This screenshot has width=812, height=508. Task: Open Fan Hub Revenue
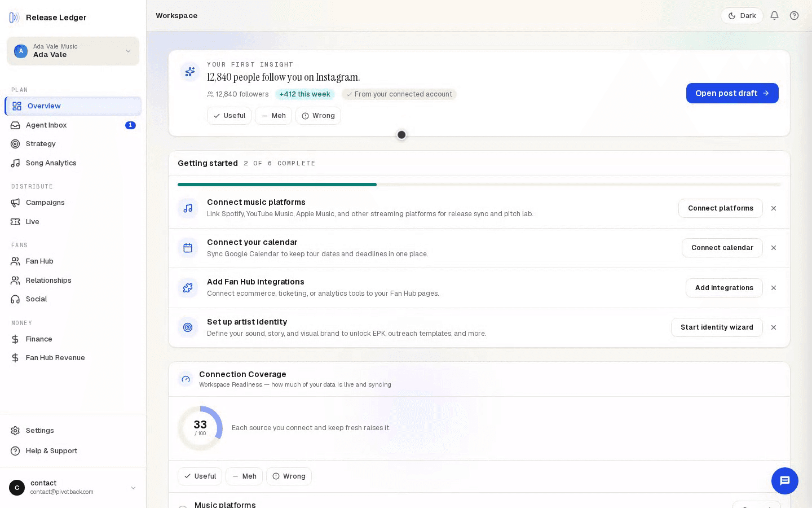(x=73, y=358)
